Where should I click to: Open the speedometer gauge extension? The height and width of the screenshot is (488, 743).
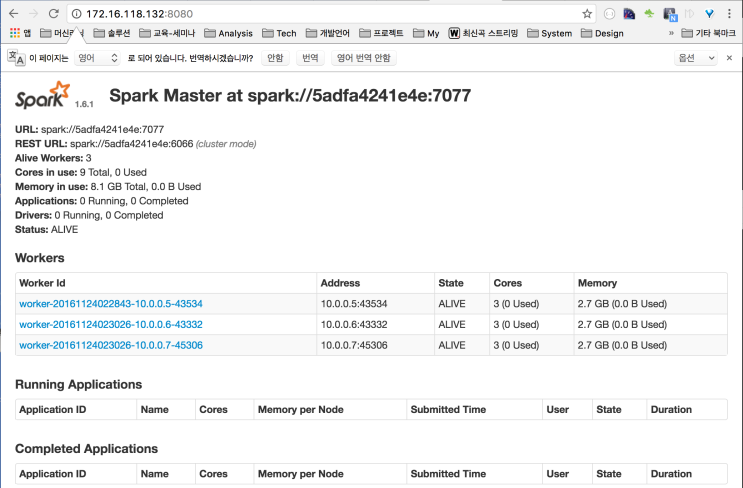point(629,14)
